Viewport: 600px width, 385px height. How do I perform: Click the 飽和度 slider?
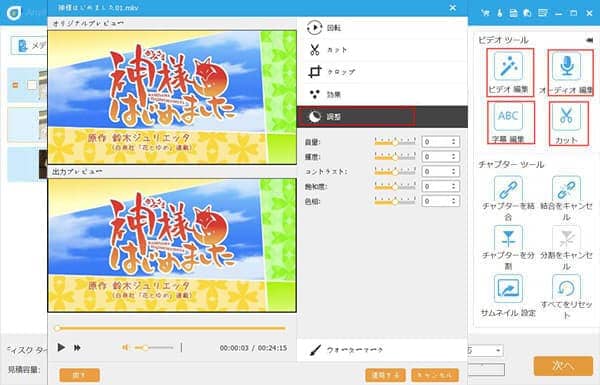tap(395, 186)
